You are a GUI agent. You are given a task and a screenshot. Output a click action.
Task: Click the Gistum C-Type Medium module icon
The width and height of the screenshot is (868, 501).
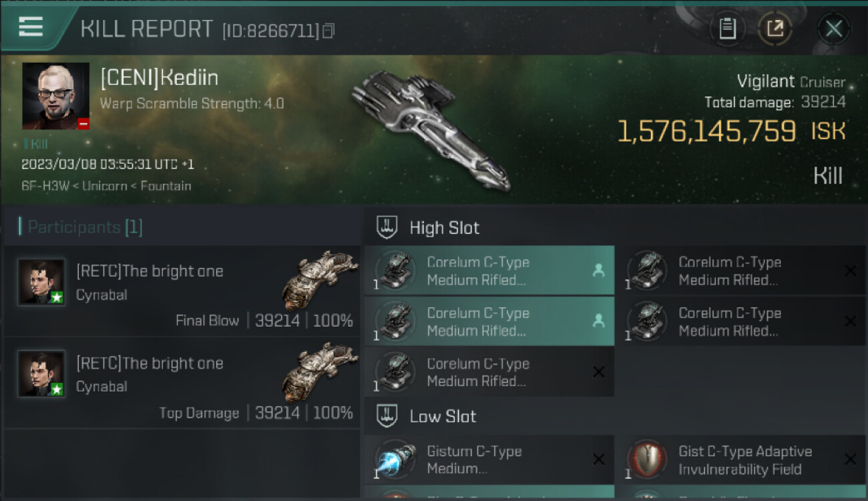pos(395,460)
